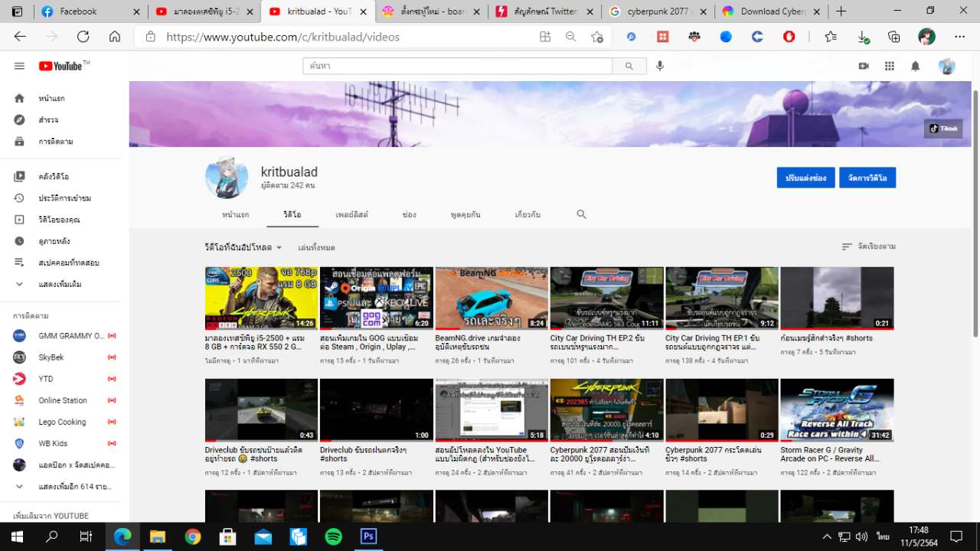Image resolution: width=980 pixels, height=551 pixels.
Task: Open the create video camera icon
Action: [864, 67]
